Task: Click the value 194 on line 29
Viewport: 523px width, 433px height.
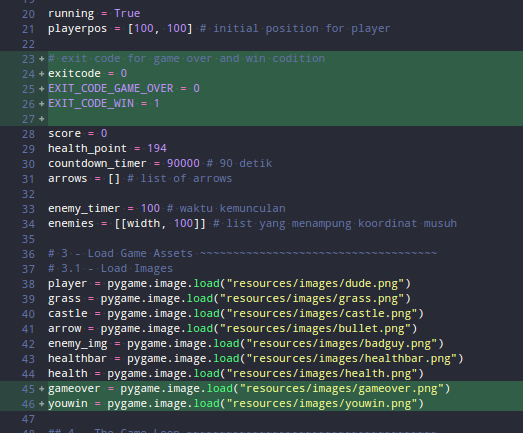Action: tap(157, 148)
